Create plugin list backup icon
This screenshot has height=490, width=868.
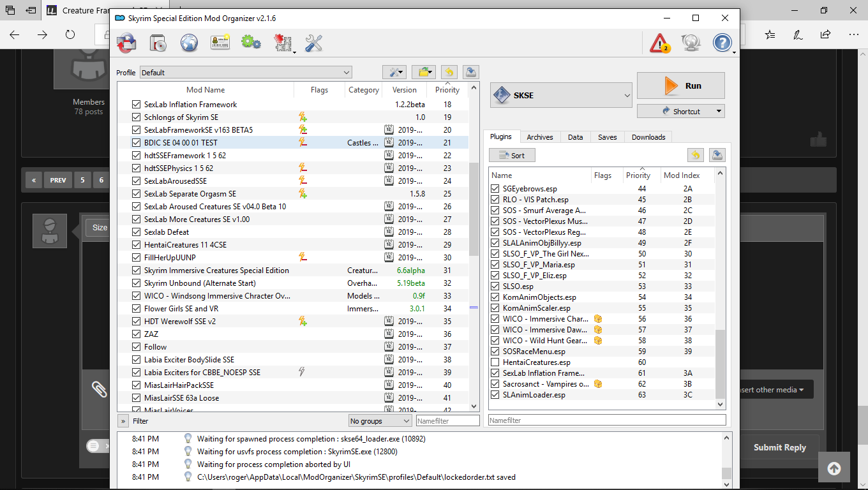[717, 155]
